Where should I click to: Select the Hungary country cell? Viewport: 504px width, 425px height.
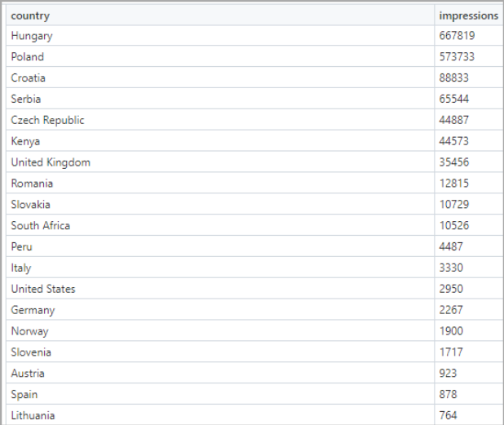click(x=32, y=36)
